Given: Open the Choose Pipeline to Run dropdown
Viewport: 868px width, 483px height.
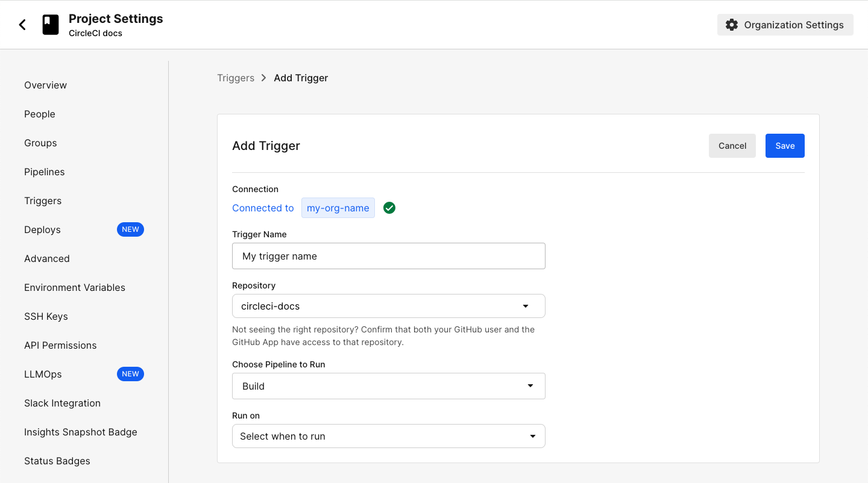Looking at the screenshot, I should [389, 386].
